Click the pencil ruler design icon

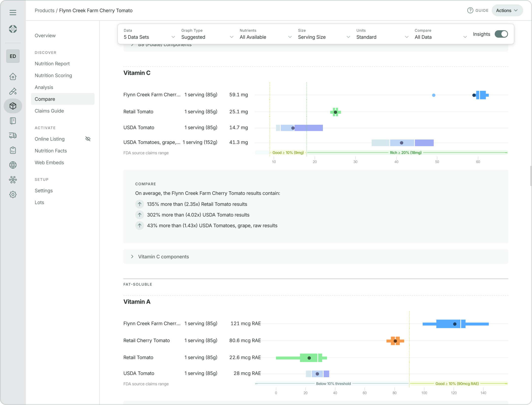tap(13, 91)
